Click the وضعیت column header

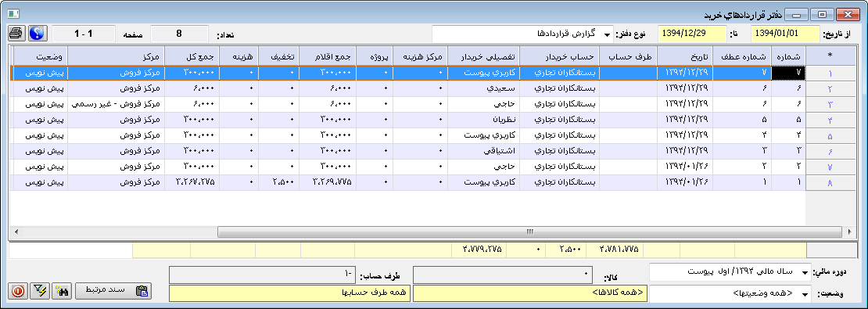(x=41, y=56)
